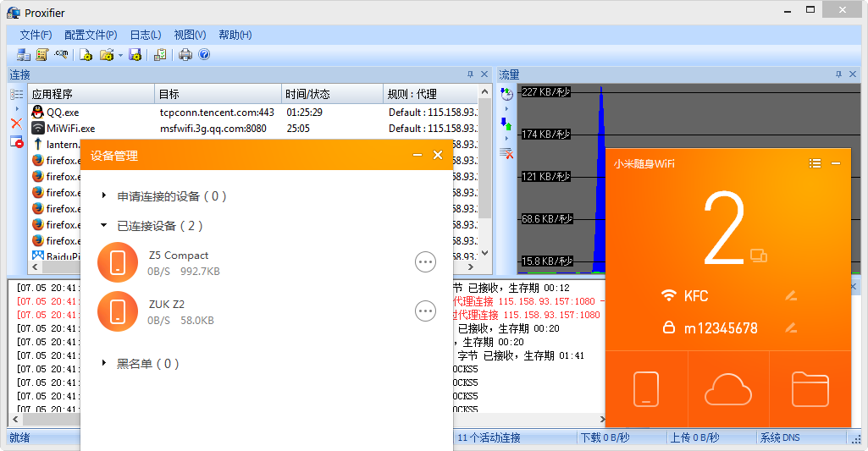Print using the printer toolbar icon
Screen dimensions: 868x451
point(185,54)
